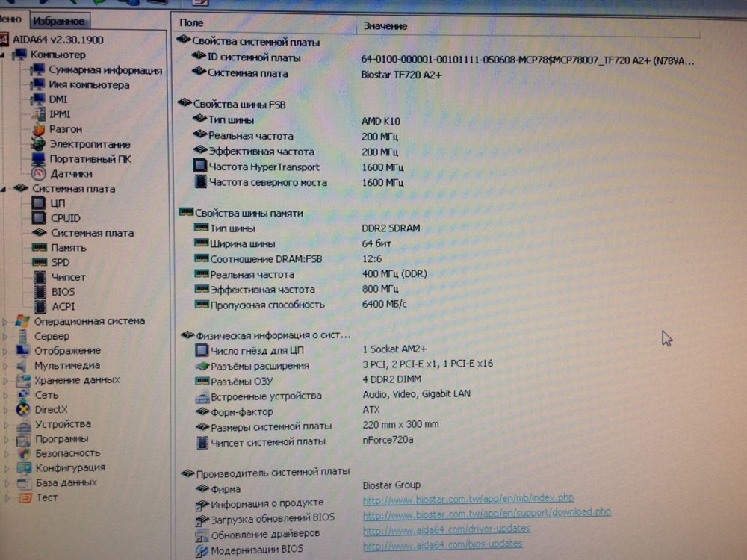Open the Biostar BIOS download link
Screen dimensions: 747x560
[486, 514]
